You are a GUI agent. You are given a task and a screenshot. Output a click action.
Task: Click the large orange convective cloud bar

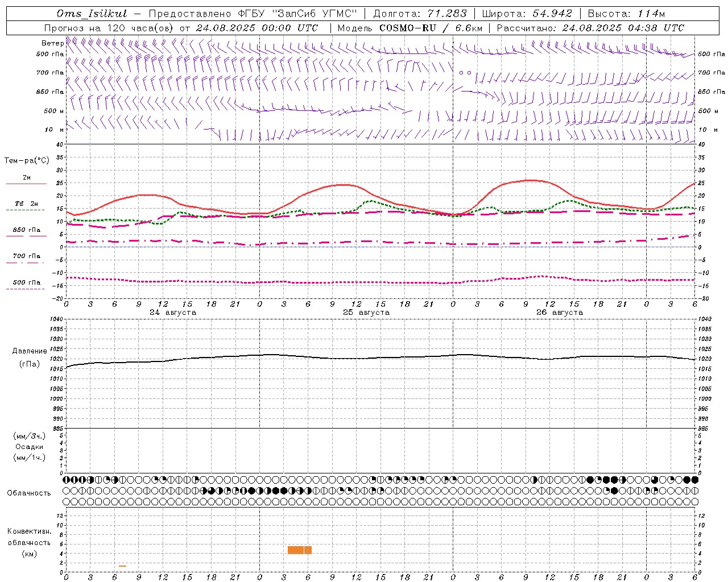click(300, 550)
